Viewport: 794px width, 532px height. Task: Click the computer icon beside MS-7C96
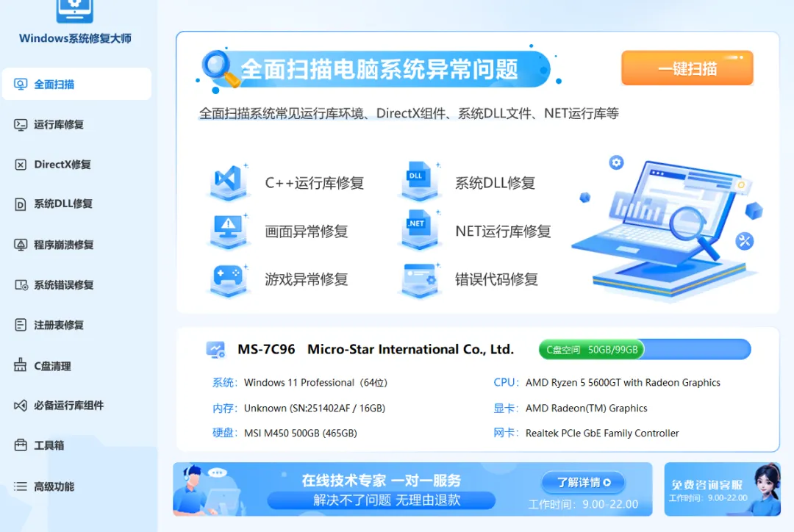(x=215, y=350)
